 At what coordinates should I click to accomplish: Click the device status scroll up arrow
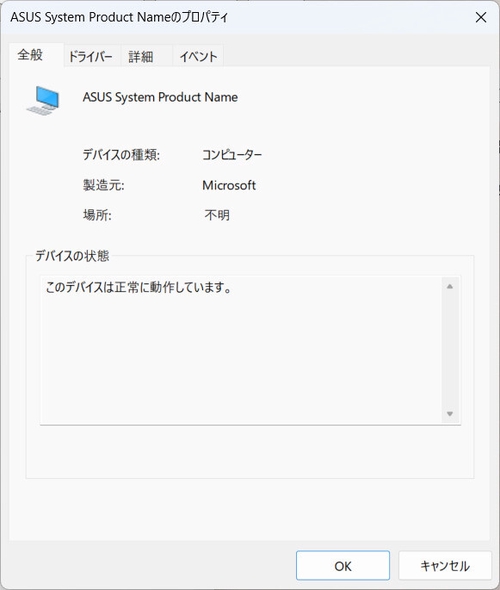(x=450, y=287)
